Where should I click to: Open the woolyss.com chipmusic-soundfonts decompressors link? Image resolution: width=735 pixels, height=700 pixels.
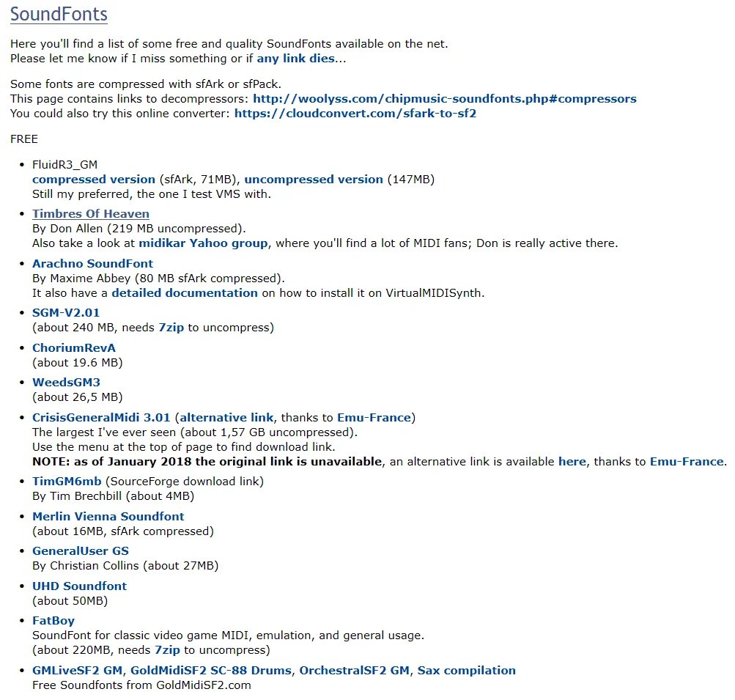[445, 99]
